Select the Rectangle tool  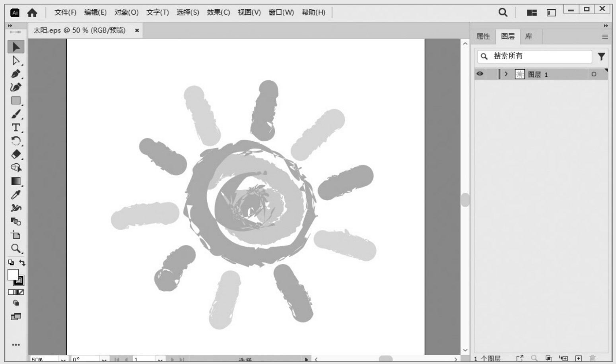[x=16, y=101]
